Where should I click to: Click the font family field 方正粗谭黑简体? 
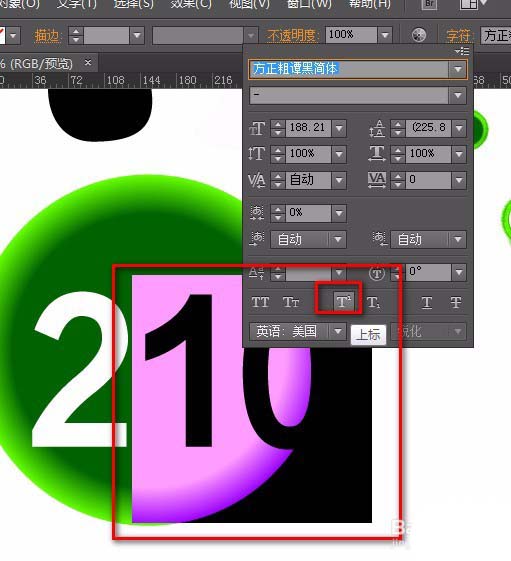tap(349, 69)
